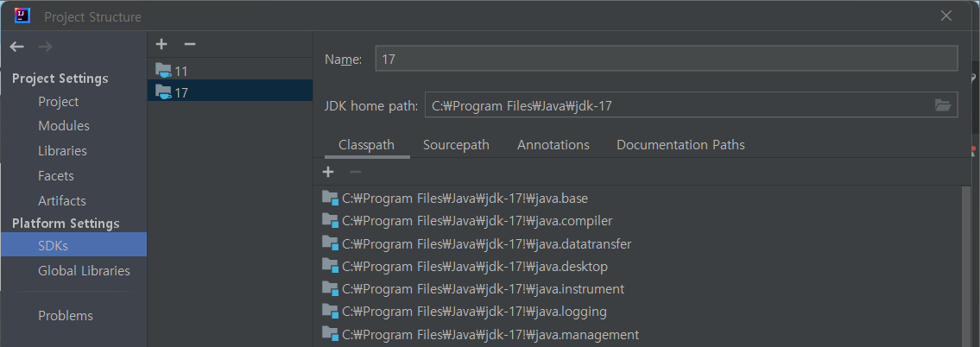Click the disabled remove classpath entry icon
The height and width of the screenshot is (347, 980).
click(x=356, y=172)
